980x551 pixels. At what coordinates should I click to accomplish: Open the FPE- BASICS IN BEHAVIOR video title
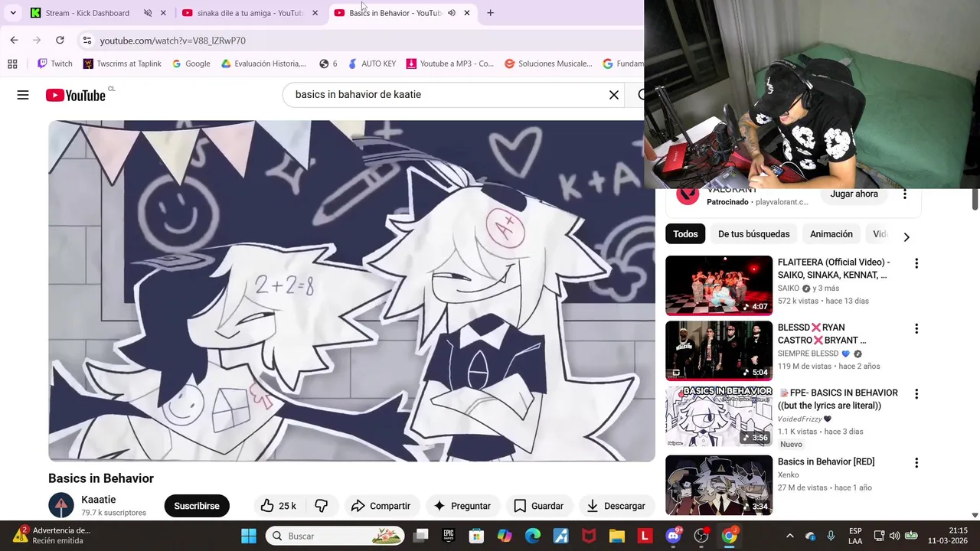[x=838, y=399]
